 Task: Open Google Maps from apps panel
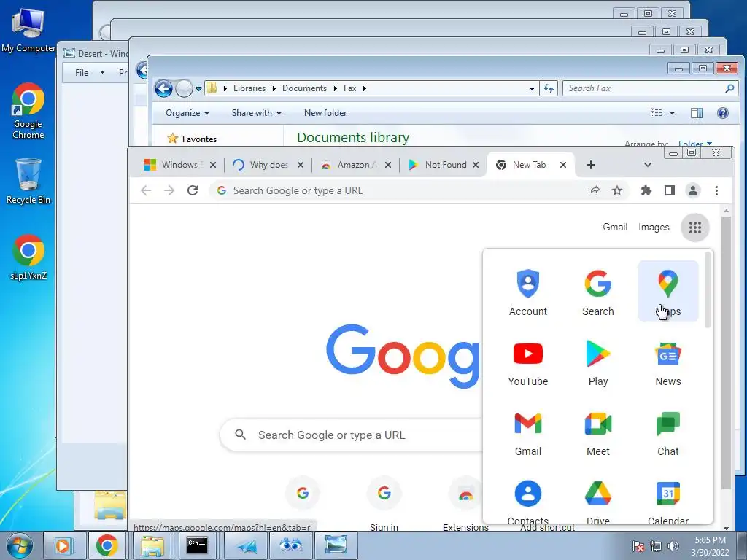pos(668,292)
